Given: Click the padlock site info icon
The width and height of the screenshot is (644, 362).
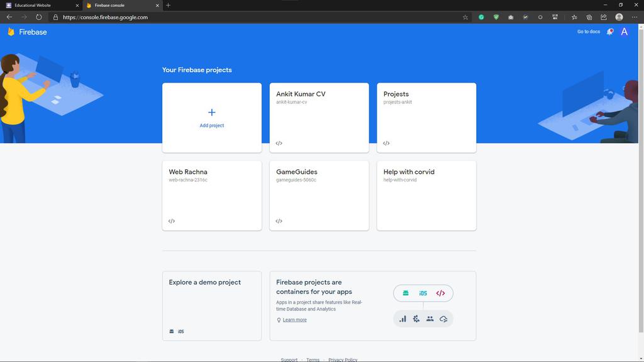Looking at the screenshot, I should coord(55,17).
